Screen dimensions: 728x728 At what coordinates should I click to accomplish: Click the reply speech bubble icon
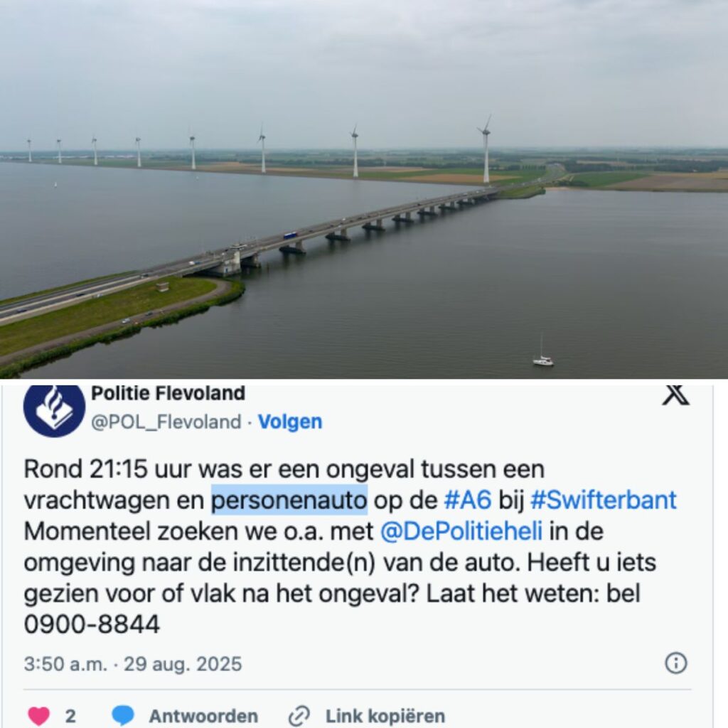(x=123, y=716)
